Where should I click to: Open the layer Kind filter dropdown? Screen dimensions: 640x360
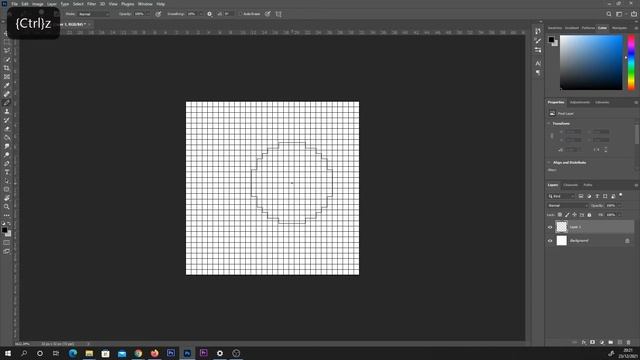pyautogui.click(x=561, y=196)
